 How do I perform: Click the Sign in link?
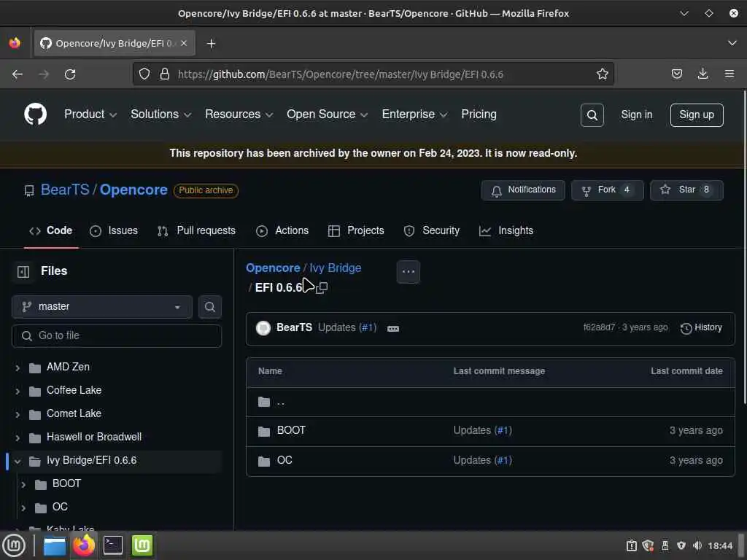[636, 114]
